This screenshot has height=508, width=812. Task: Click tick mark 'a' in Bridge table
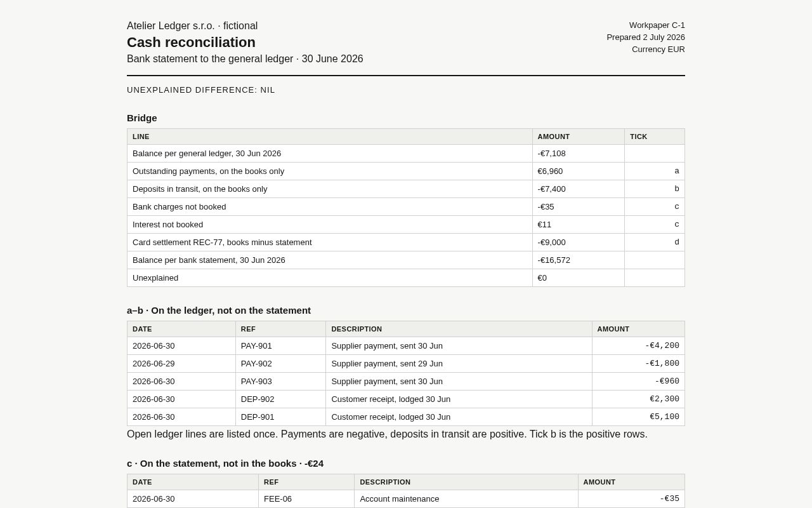(677, 171)
